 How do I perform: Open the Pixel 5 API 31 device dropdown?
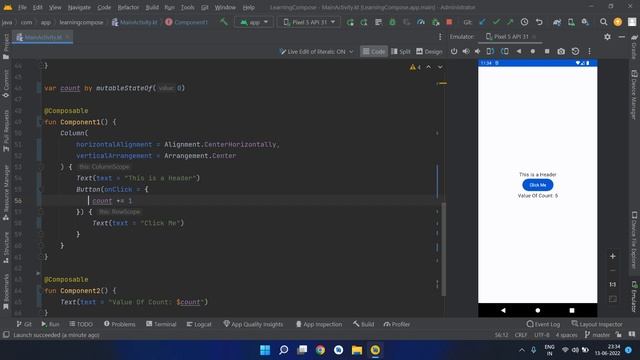(x=310, y=22)
